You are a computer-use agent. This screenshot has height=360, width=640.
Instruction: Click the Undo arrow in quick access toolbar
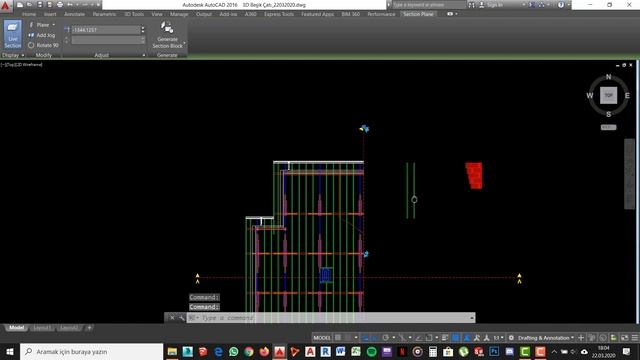pos(70,5)
